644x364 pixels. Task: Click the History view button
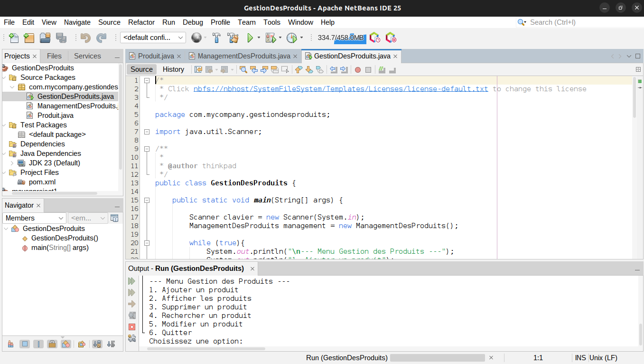[x=173, y=69]
